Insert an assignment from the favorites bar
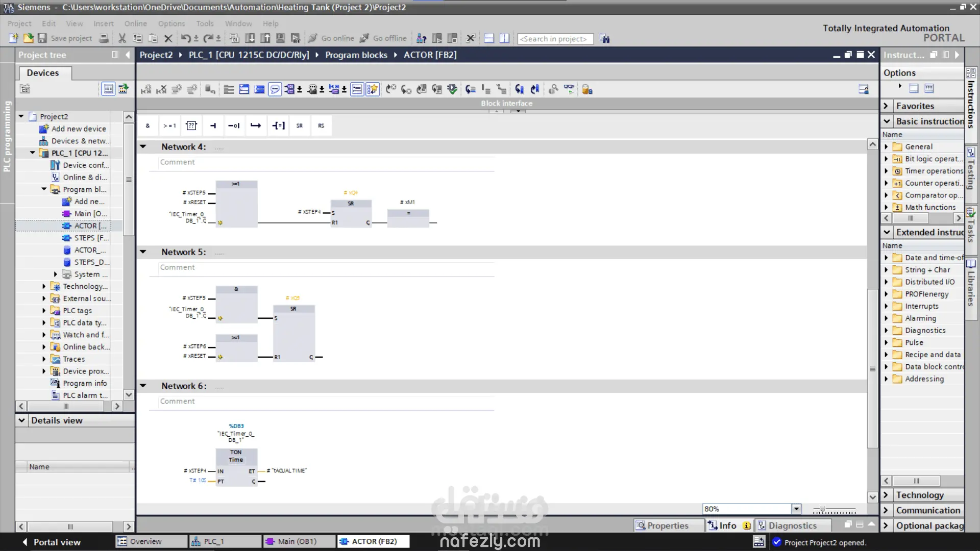Screen dimensions: 980x551 click(278, 126)
